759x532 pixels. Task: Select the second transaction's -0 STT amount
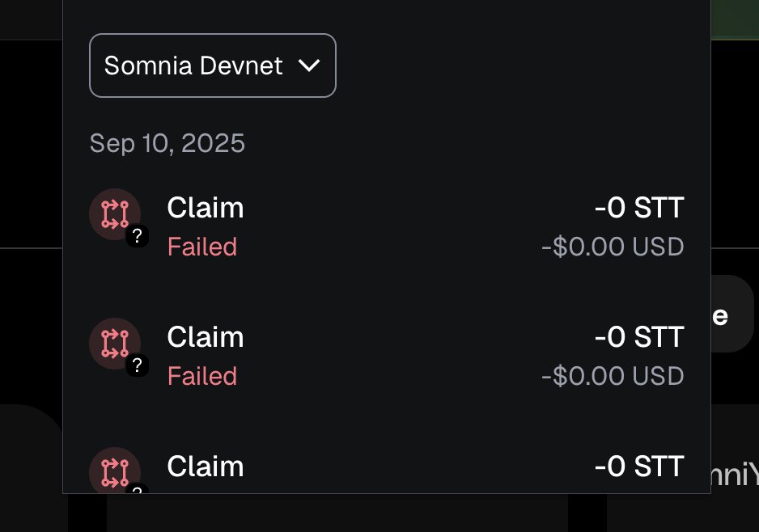pos(639,337)
